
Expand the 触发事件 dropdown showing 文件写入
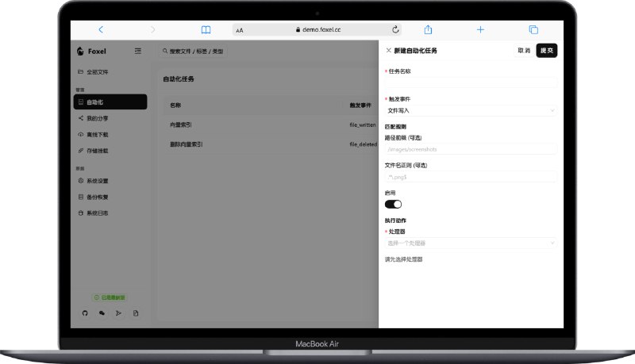(471, 110)
